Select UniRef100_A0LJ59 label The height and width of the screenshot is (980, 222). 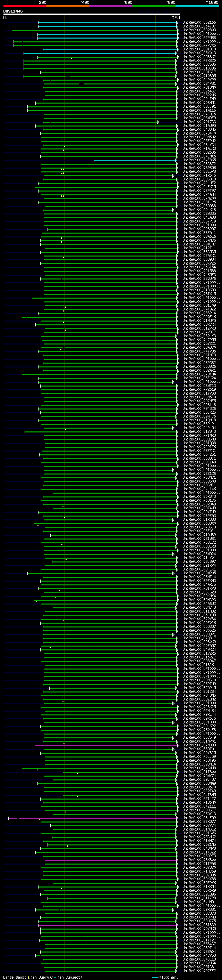coord(199,756)
